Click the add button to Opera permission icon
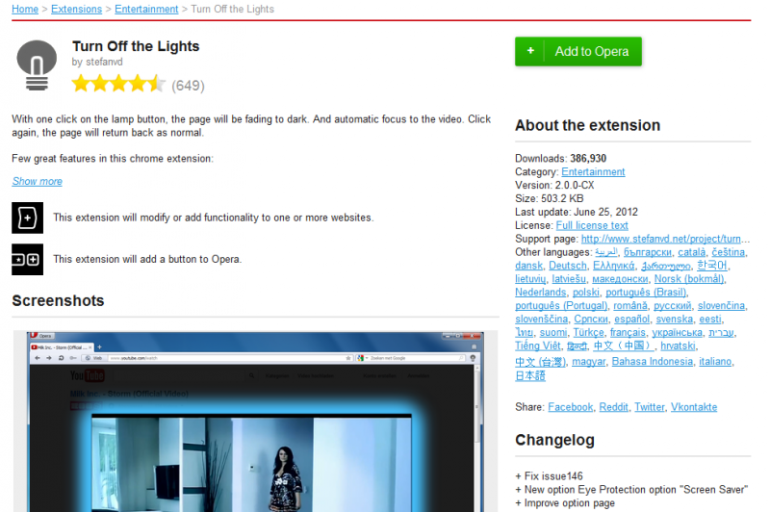This screenshot has height=512, width=770. tap(28, 259)
